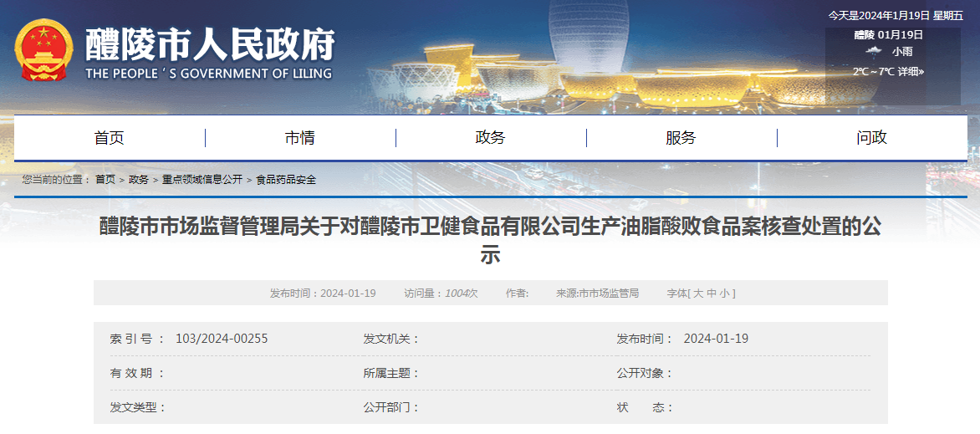Open the 市情 navigation tab
This screenshot has height=434, width=980.
click(x=300, y=138)
